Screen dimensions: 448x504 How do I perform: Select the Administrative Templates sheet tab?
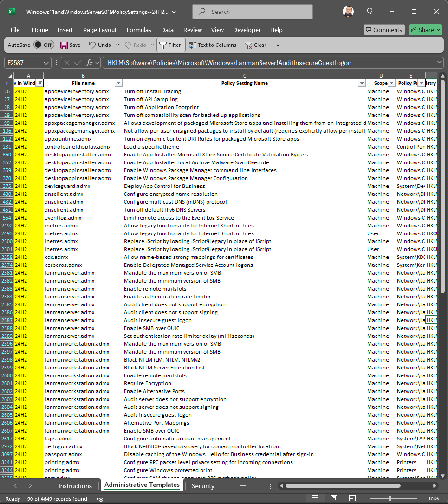click(142, 485)
